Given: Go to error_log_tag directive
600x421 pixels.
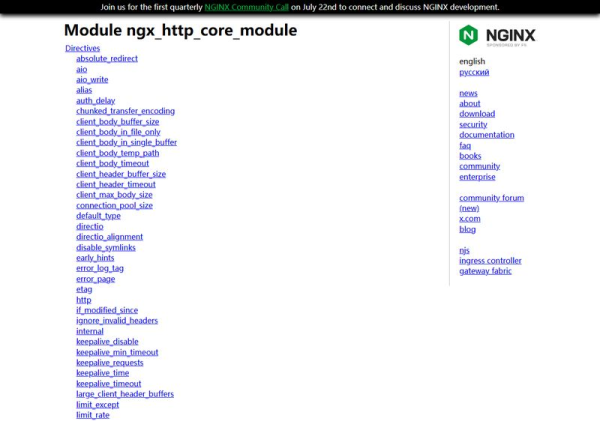Looking at the screenshot, I should click(x=100, y=268).
